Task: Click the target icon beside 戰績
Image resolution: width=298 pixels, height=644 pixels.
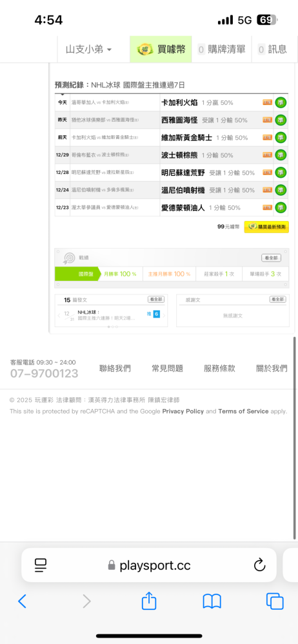Action: (69, 258)
